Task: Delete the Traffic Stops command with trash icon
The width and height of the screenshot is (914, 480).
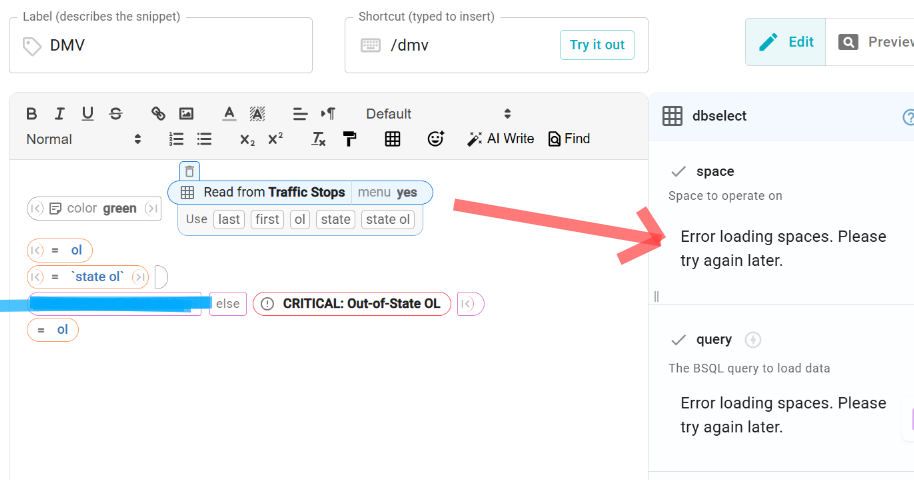Action: click(190, 171)
